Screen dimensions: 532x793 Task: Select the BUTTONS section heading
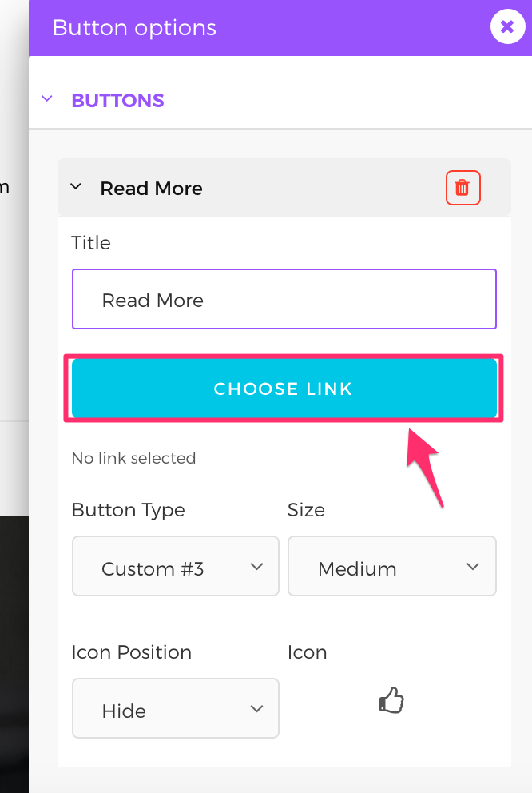[117, 101]
